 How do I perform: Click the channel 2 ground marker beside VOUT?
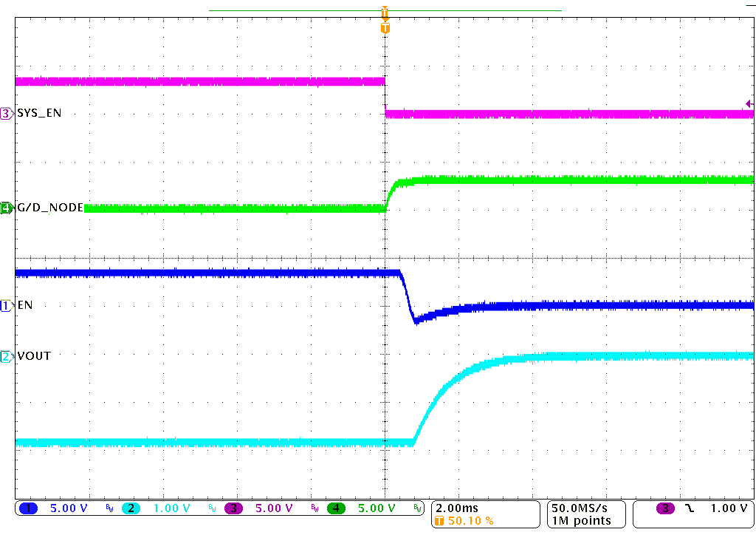coord(7,356)
